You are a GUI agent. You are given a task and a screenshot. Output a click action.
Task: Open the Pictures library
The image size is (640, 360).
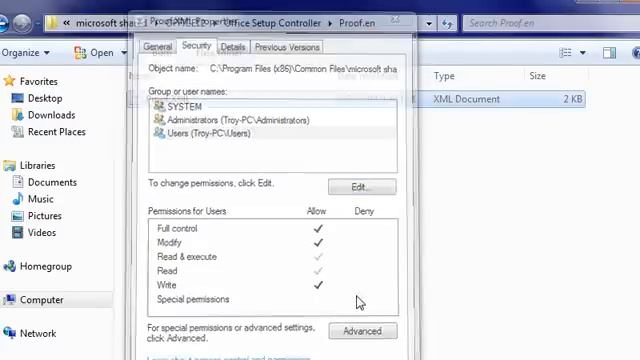pyautogui.click(x=44, y=216)
